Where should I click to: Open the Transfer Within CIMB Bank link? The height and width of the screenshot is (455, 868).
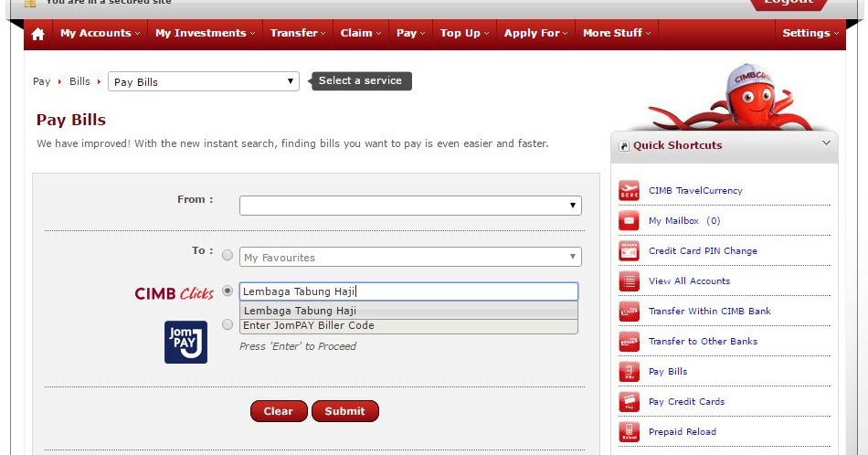point(710,311)
